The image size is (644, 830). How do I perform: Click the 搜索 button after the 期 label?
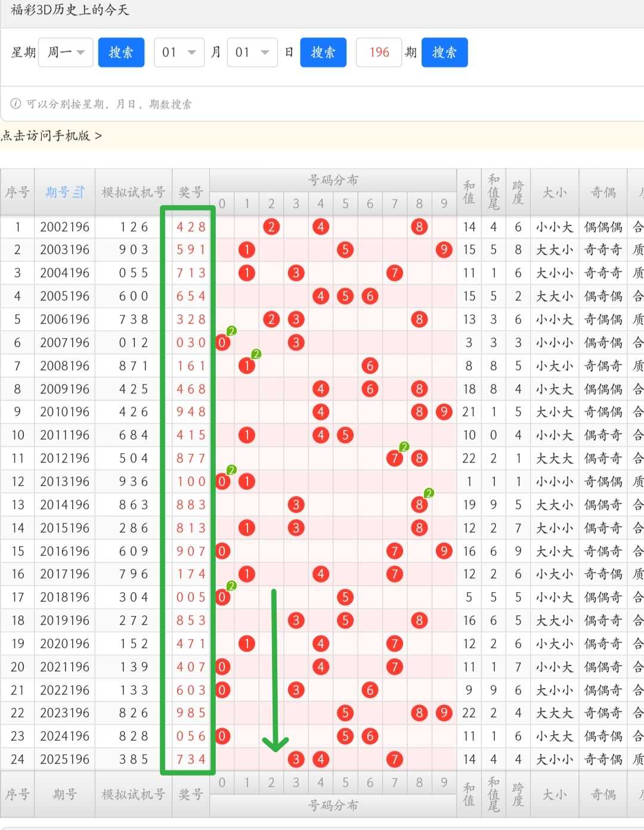click(444, 52)
